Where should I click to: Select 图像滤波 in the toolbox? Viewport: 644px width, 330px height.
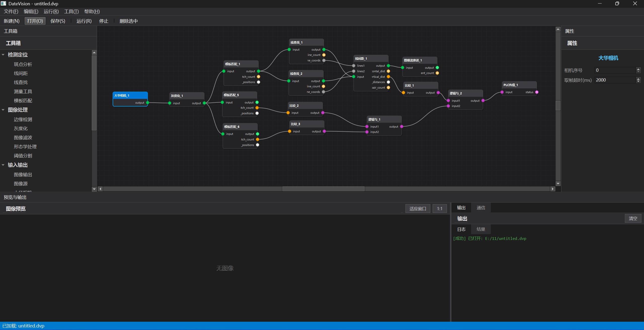coord(23,137)
